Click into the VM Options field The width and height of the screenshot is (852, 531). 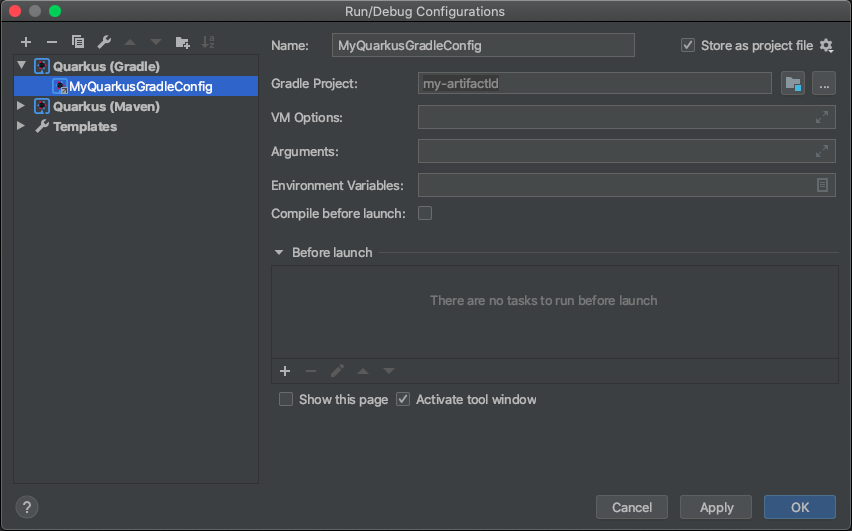627,117
